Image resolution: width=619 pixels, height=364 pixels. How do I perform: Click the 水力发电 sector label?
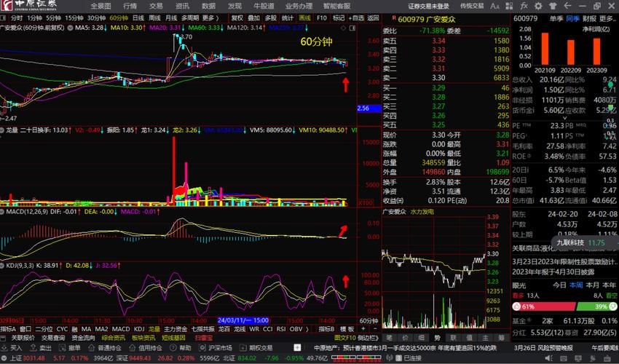(x=422, y=212)
